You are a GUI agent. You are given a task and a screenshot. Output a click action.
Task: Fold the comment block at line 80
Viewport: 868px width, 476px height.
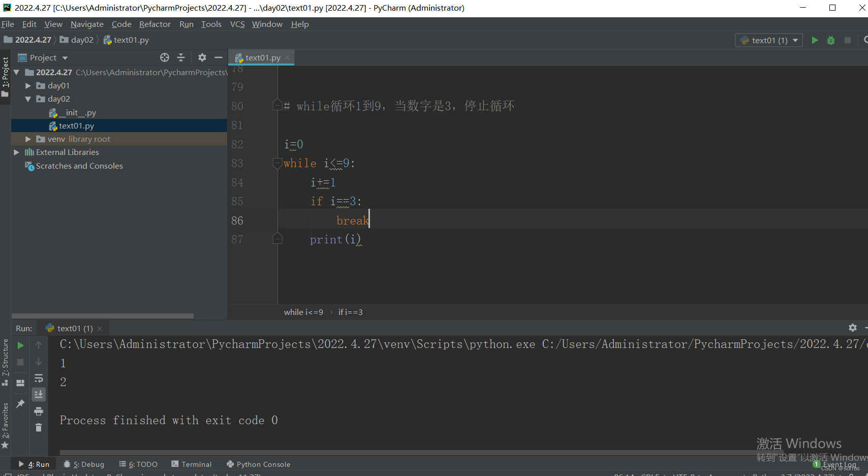[277, 105]
